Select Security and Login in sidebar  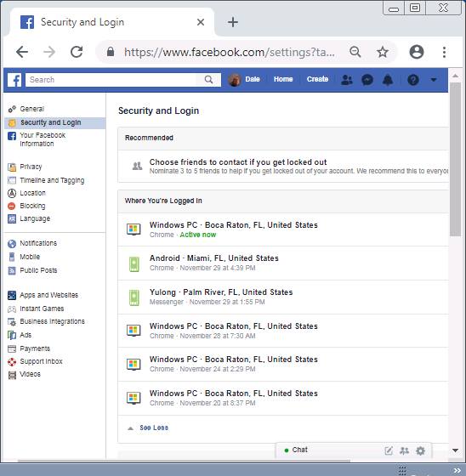[x=55, y=122]
